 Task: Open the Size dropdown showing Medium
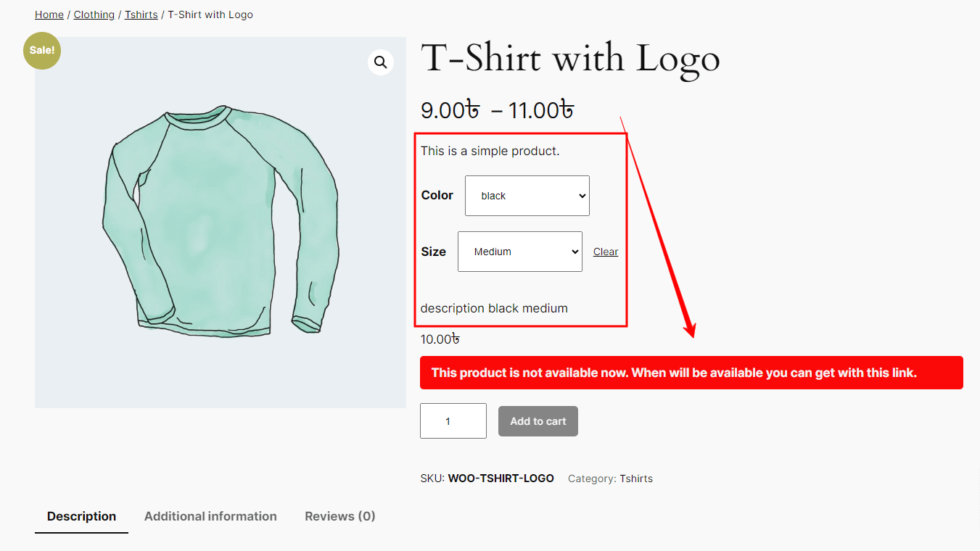click(x=520, y=252)
